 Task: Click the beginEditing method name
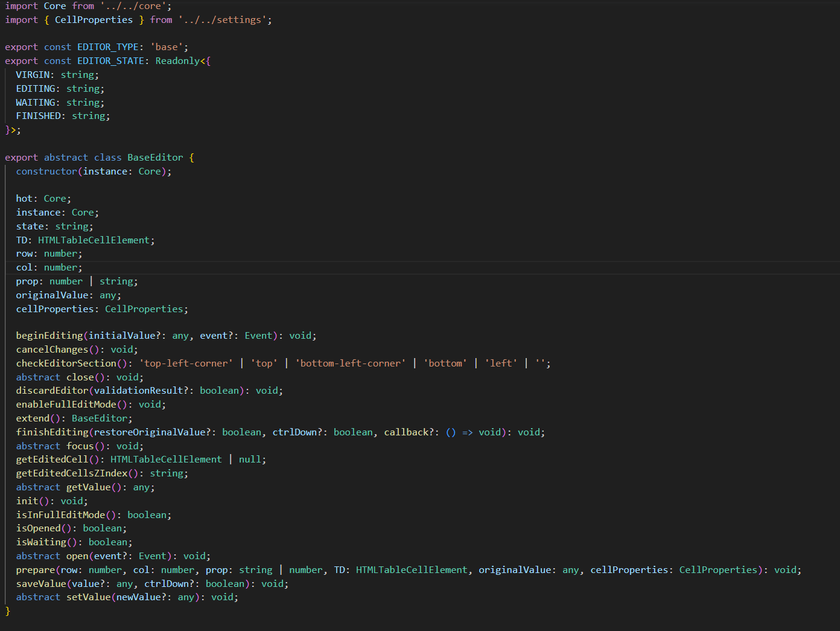(x=49, y=336)
